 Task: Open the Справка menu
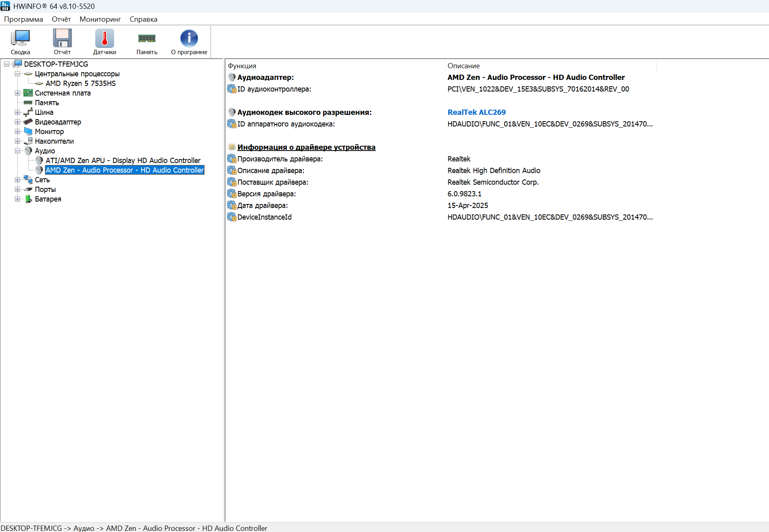tap(143, 19)
